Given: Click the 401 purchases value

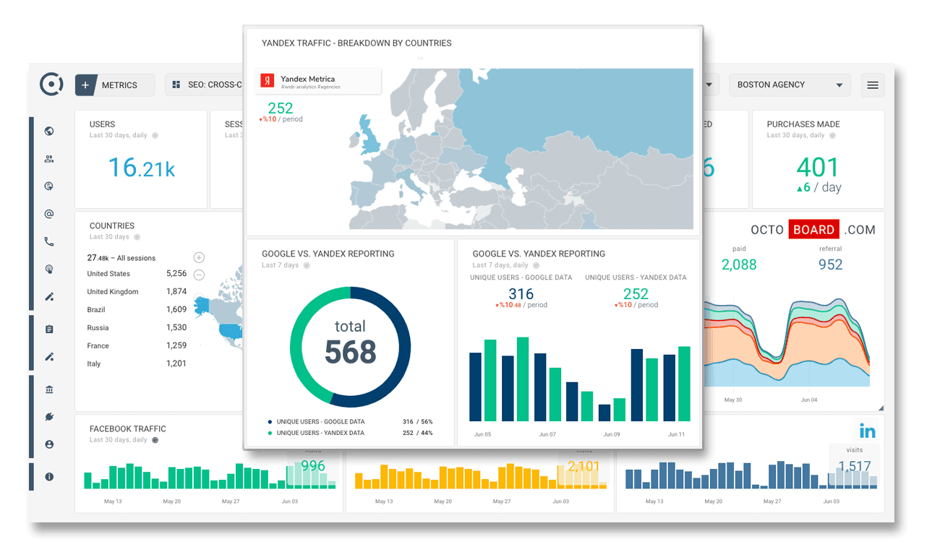Looking at the screenshot, I should [x=818, y=167].
